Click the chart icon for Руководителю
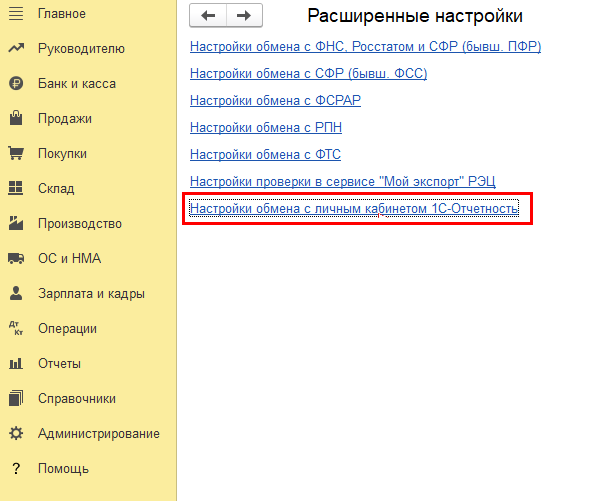This screenshot has width=595, height=501. tap(16, 48)
